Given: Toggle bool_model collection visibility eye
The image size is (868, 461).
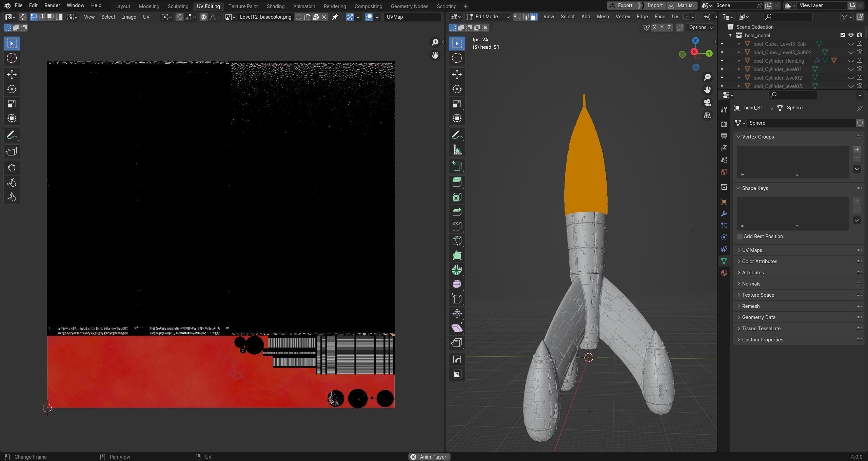Looking at the screenshot, I should [x=851, y=35].
